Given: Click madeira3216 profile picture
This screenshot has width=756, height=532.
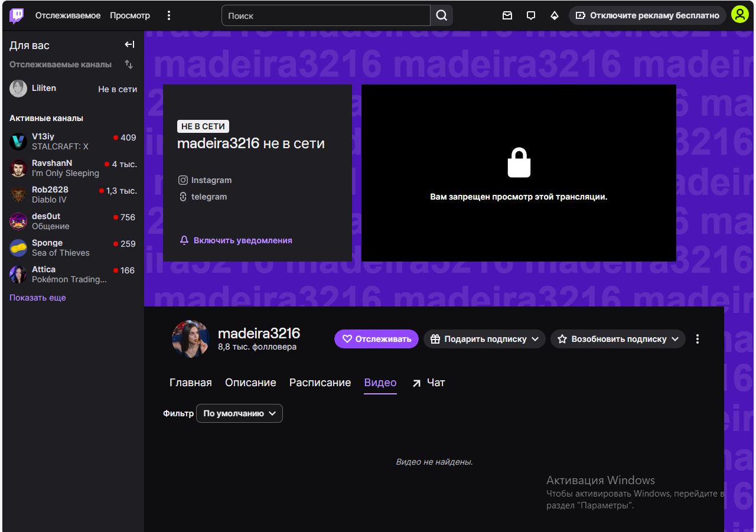Looking at the screenshot, I should click(x=191, y=339).
